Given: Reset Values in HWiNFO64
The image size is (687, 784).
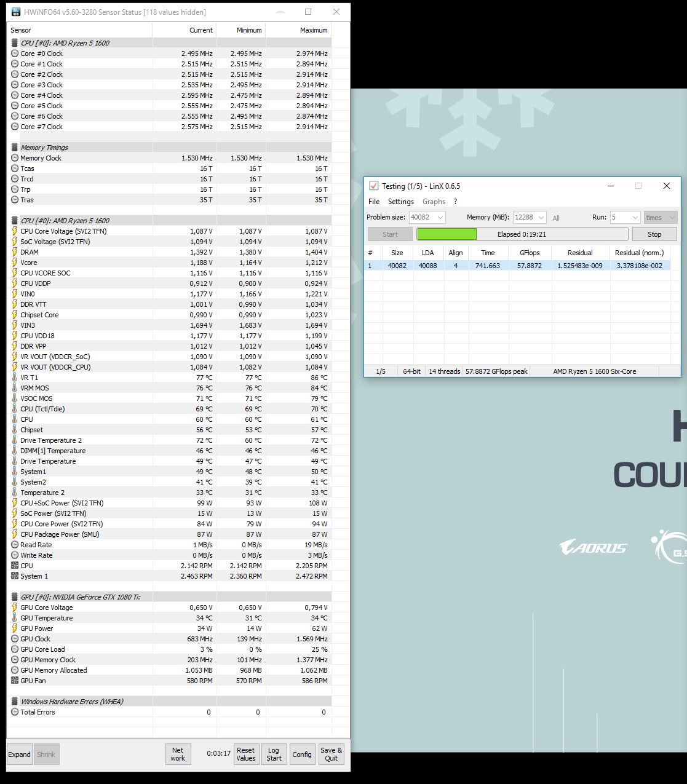Looking at the screenshot, I should (245, 754).
